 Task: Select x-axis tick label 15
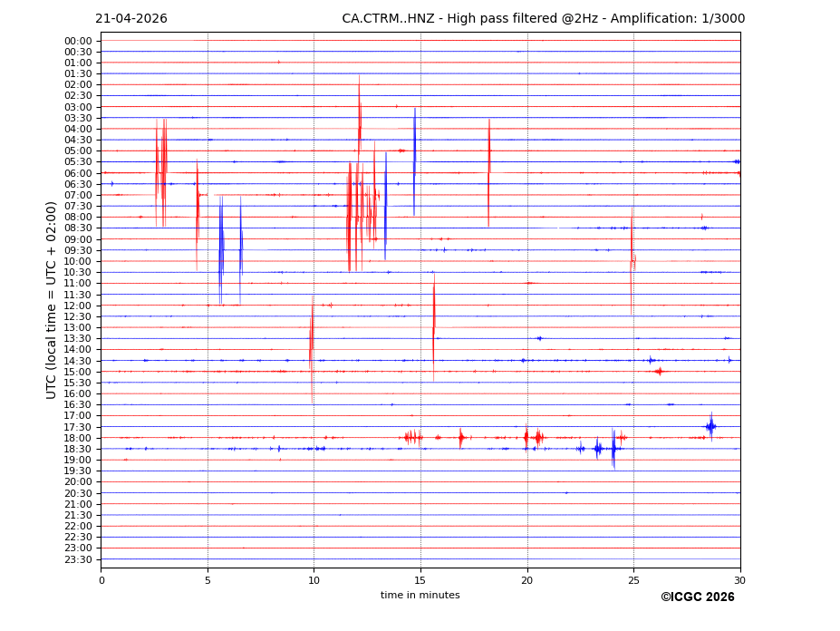click(420, 580)
